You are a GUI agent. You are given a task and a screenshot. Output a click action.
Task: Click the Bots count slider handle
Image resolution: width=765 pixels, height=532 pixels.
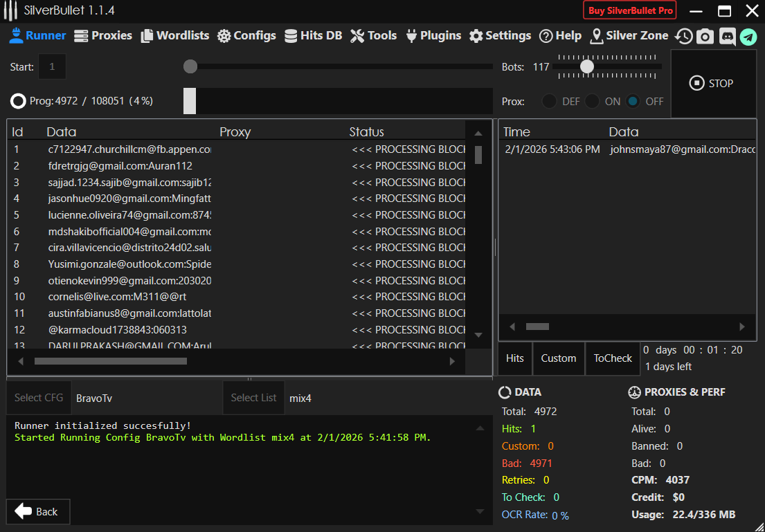tap(587, 66)
